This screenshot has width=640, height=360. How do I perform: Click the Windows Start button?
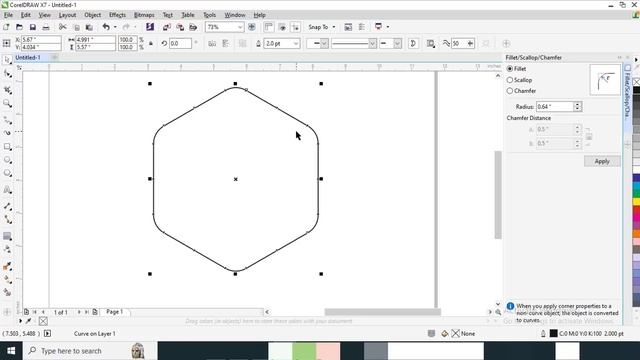[11, 351]
